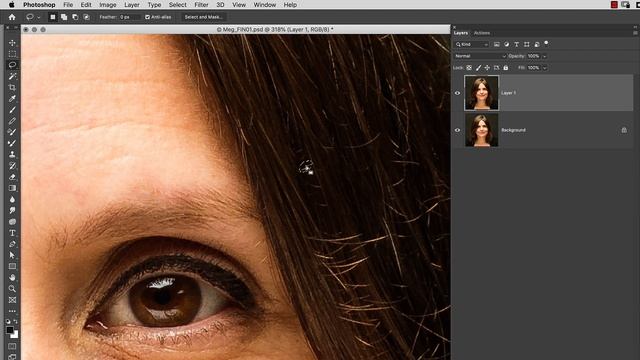Screen dimensions: 640x360
Task: Open the Edit Toolbar three-dots menu
Action: point(12,311)
